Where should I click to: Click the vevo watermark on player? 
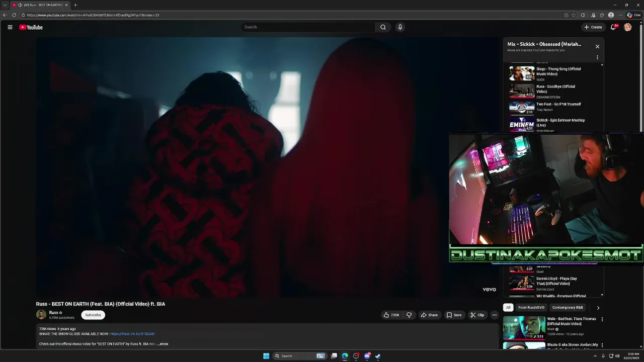click(x=489, y=290)
